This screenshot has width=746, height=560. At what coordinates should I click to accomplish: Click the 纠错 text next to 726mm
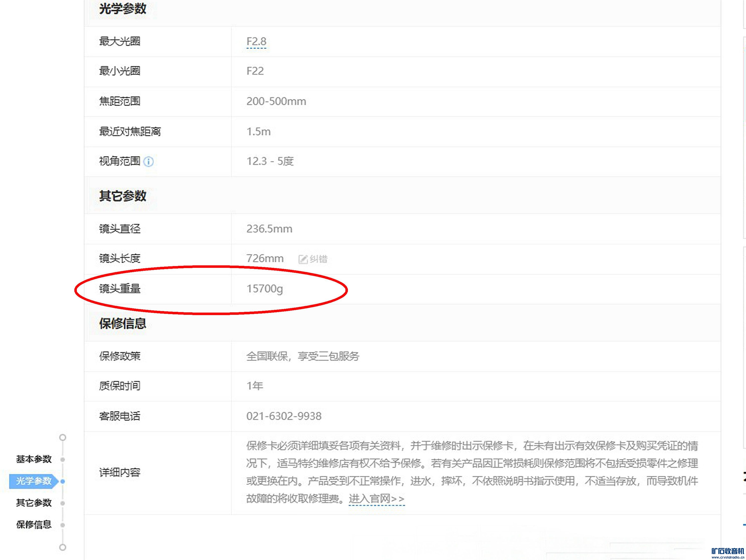(x=318, y=259)
